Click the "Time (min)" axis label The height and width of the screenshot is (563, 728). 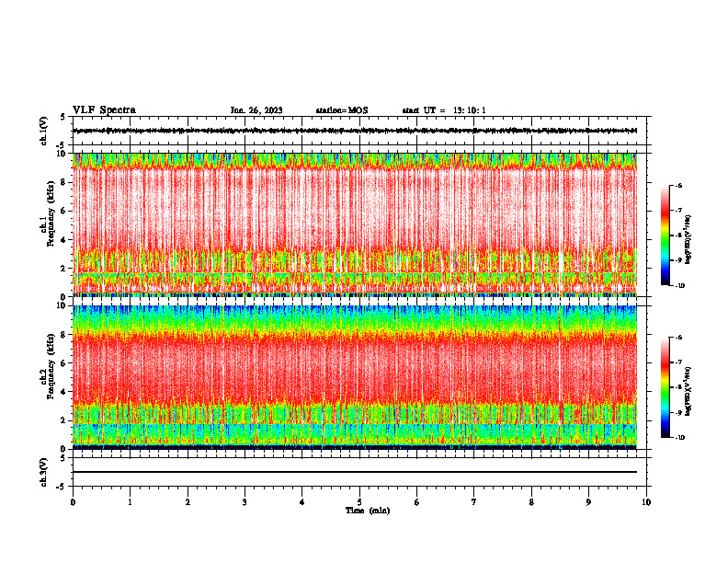[x=368, y=511]
